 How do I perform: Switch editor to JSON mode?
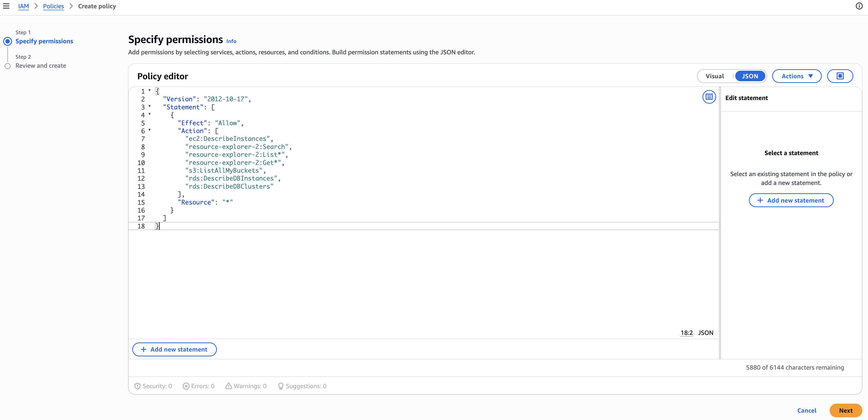(750, 76)
